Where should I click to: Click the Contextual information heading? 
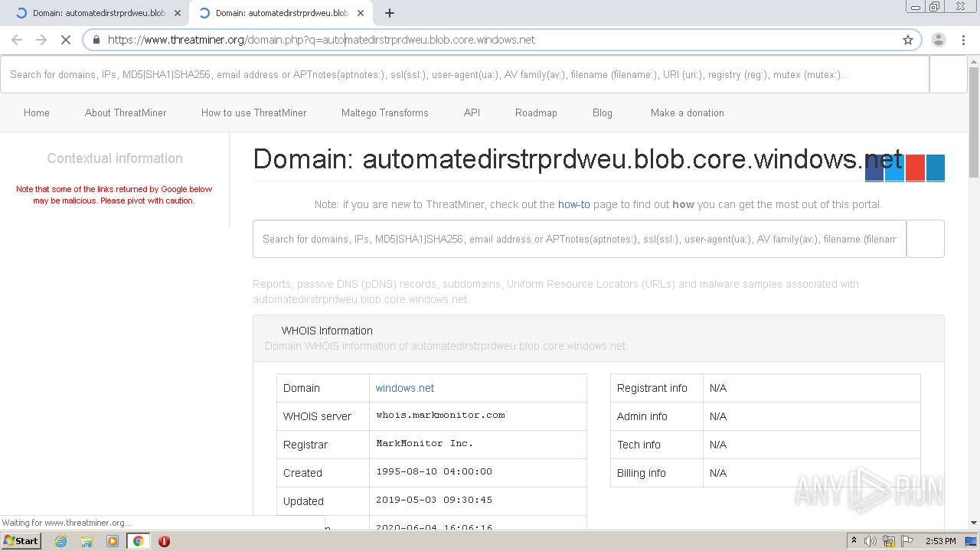point(115,158)
